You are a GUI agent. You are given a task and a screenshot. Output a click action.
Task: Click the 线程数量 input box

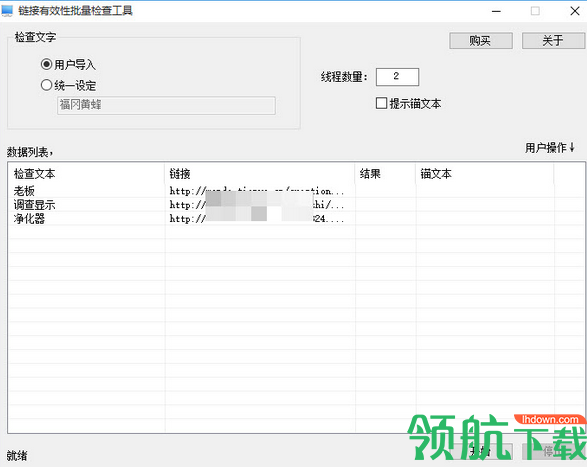pos(397,77)
